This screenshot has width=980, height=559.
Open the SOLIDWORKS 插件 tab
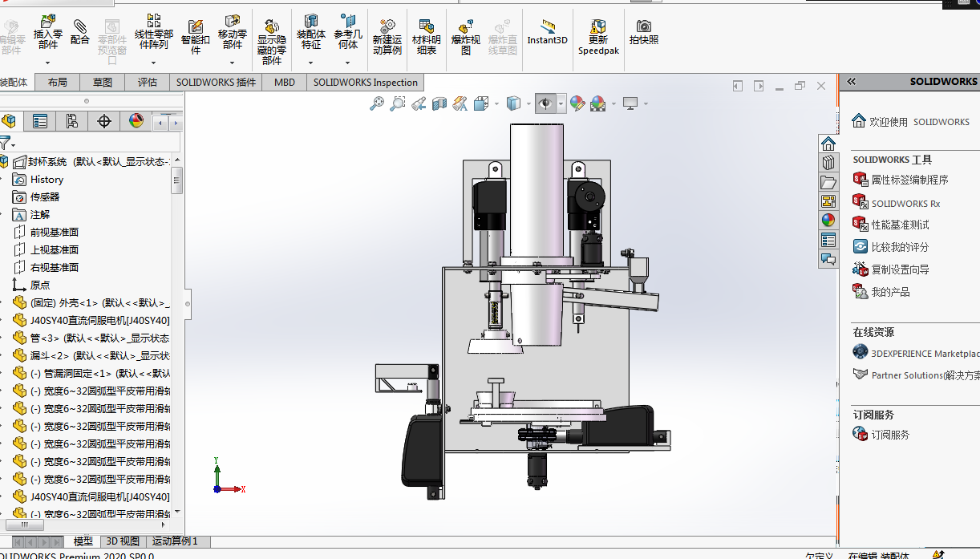click(x=217, y=82)
